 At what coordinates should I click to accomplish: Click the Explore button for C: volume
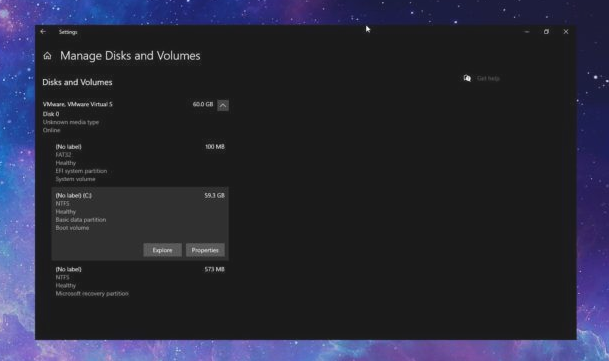(162, 250)
